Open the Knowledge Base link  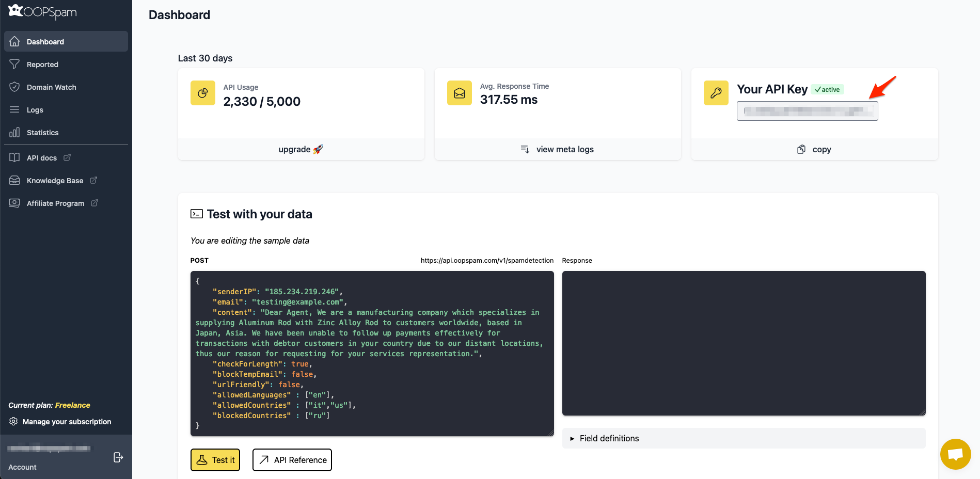[66, 180]
